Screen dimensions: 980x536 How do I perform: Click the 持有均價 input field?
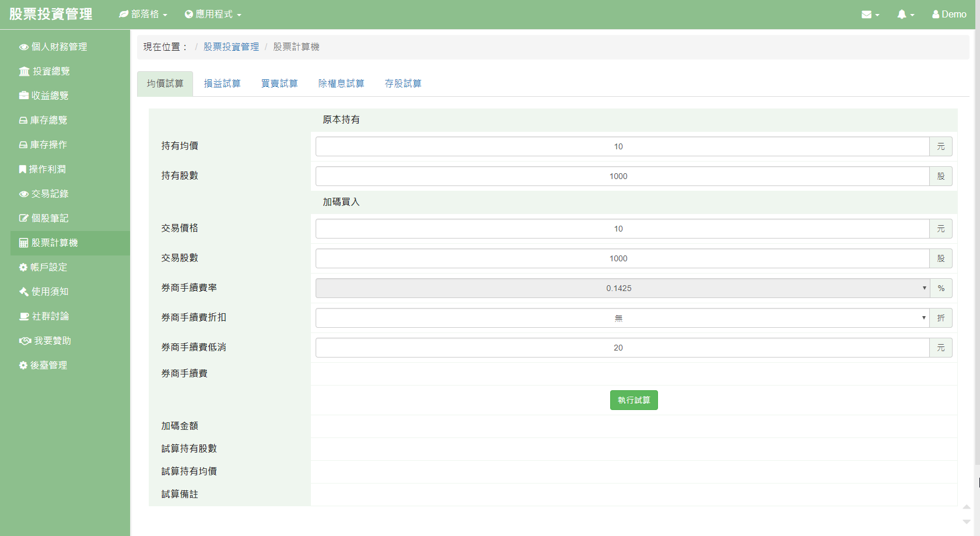pyautogui.click(x=622, y=146)
